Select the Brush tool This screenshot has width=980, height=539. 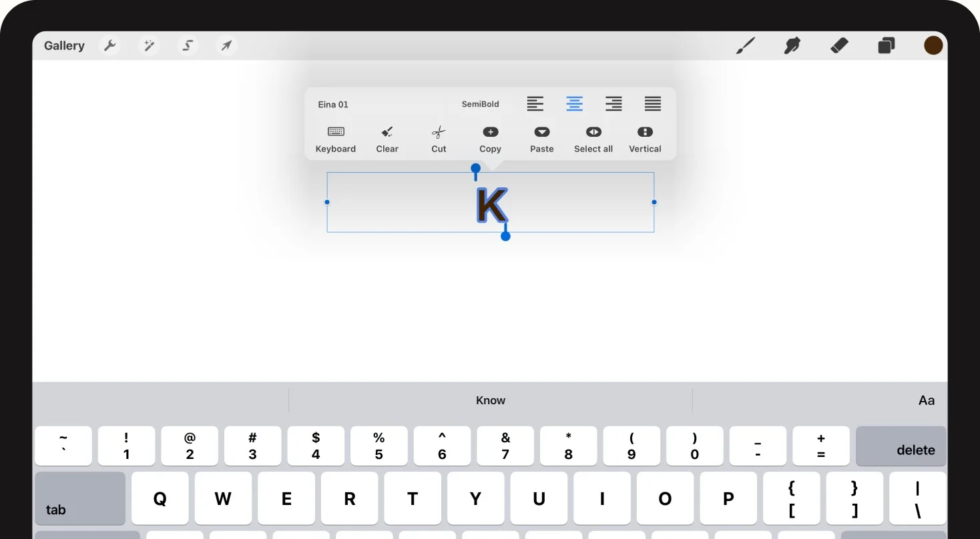745,45
